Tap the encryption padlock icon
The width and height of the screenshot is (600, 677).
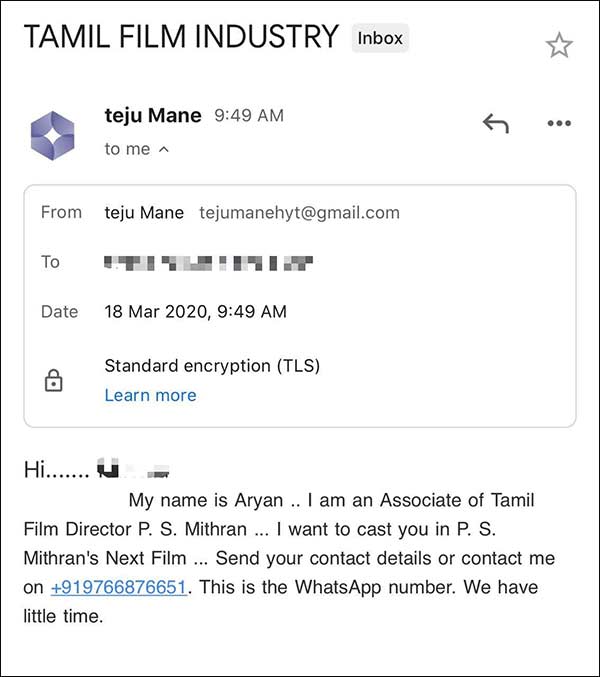(54, 380)
